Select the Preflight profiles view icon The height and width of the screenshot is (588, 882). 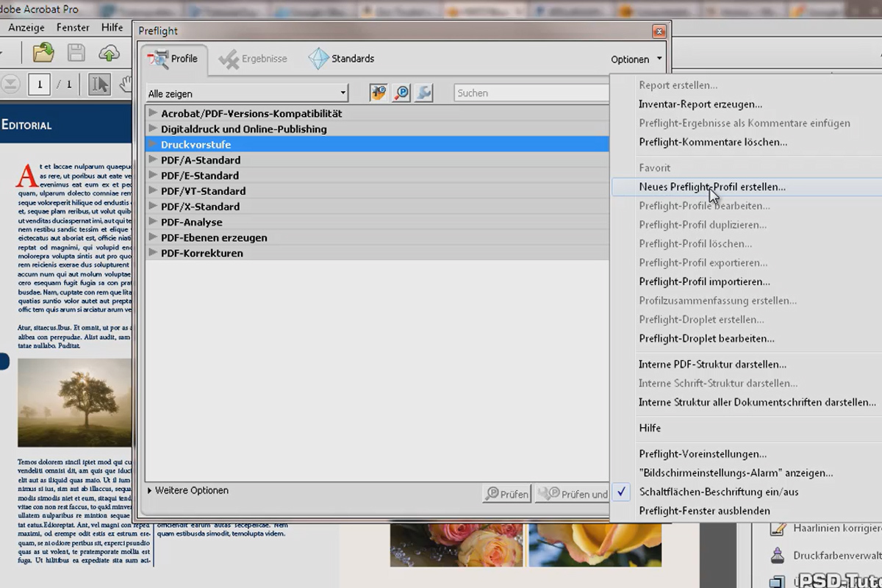379,93
